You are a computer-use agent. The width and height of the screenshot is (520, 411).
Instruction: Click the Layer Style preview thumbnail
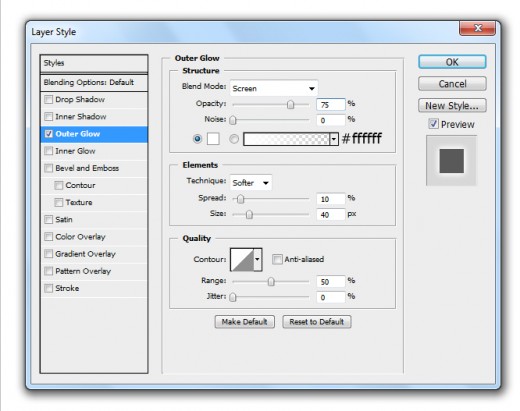point(451,161)
